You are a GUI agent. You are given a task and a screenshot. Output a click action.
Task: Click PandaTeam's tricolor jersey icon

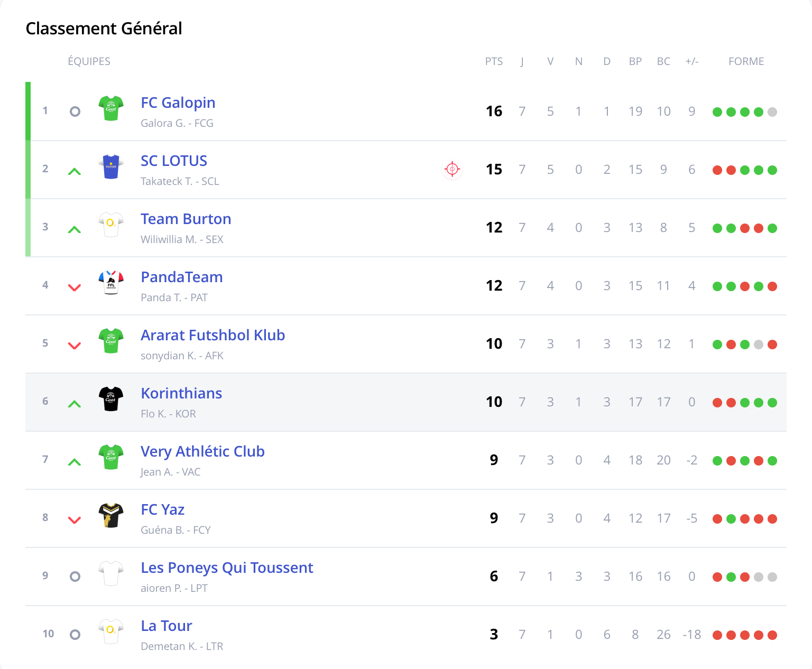(111, 283)
